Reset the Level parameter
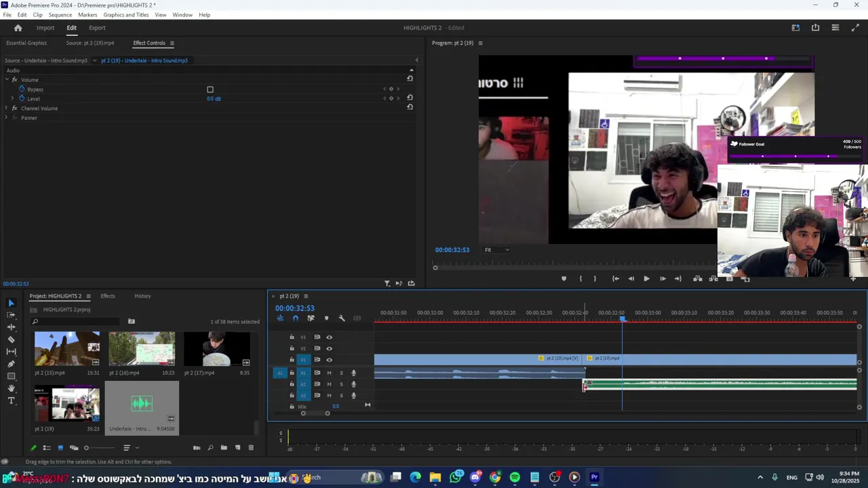868x488 pixels. [410, 98]
